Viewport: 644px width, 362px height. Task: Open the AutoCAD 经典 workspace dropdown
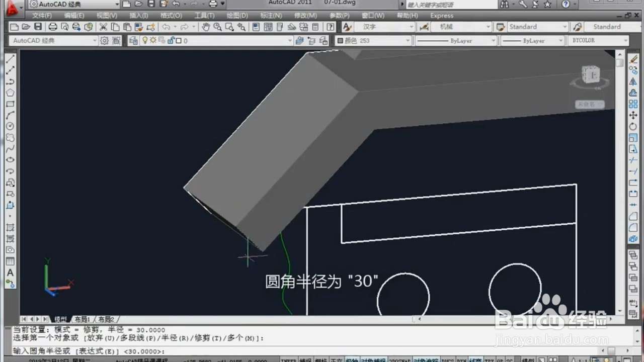click(96, 40)
